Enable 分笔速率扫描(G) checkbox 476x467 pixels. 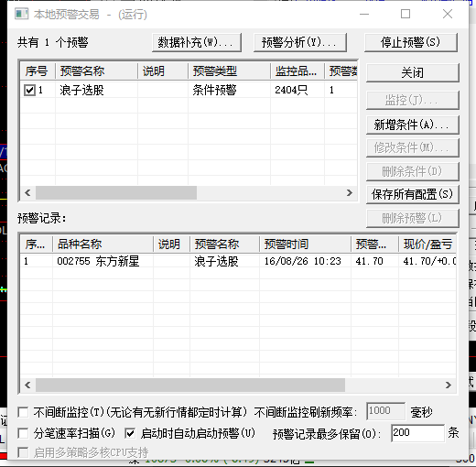click(x=23, y=433)
